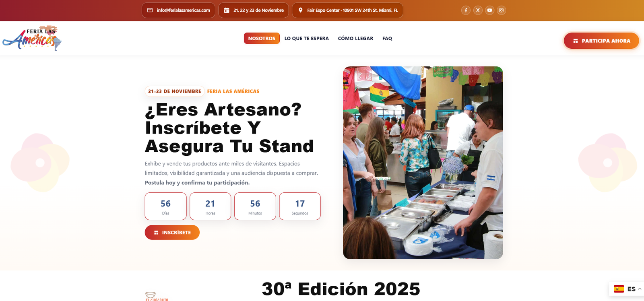Screen dimensions: 644x301
Task: Click the ¿Eres Artesano? headline
Action: point(229,128)
